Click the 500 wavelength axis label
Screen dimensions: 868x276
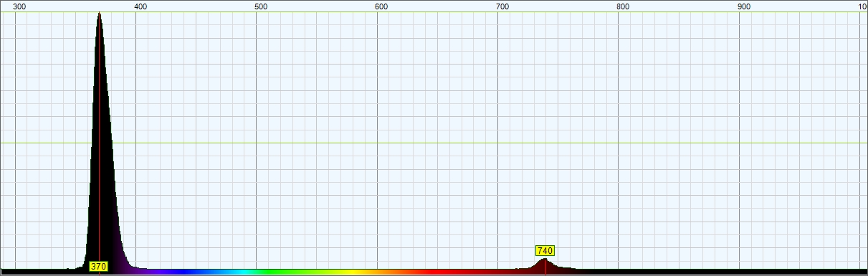(x=262, y=6)
